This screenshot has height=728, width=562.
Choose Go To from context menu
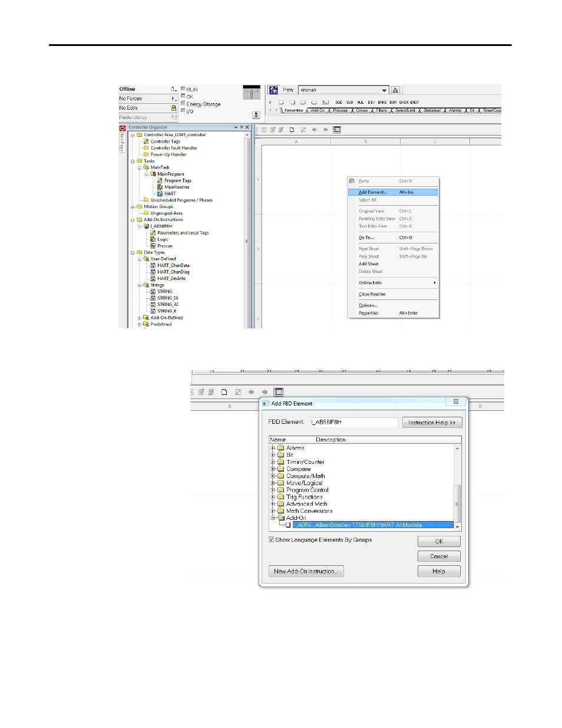coord(393,238)
